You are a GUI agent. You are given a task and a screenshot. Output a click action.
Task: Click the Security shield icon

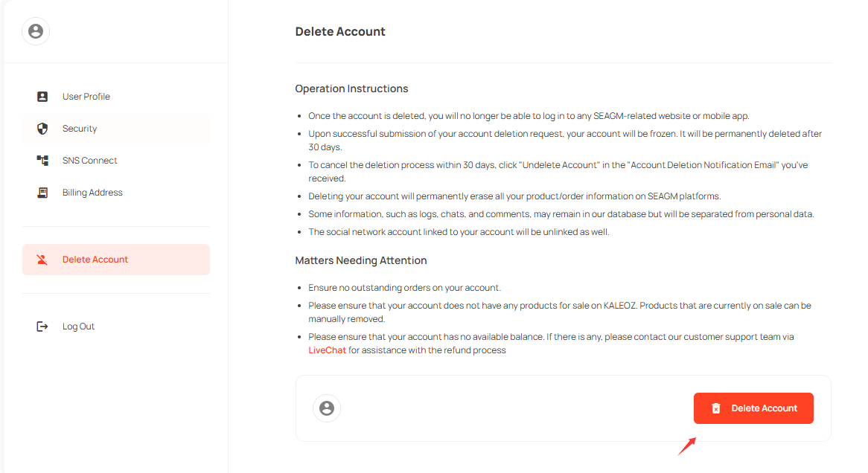[x=42, y=129]
